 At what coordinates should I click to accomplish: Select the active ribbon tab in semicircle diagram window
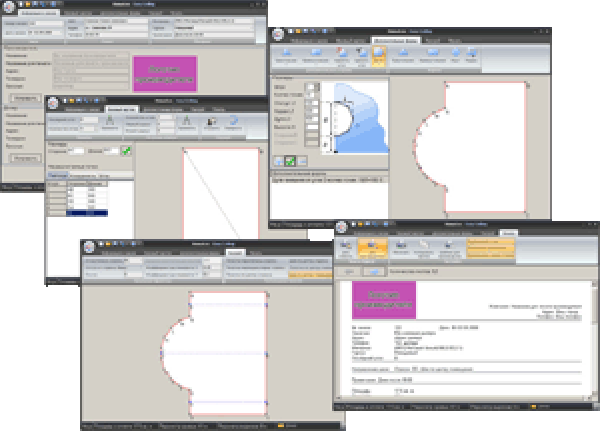click(396, 40)
